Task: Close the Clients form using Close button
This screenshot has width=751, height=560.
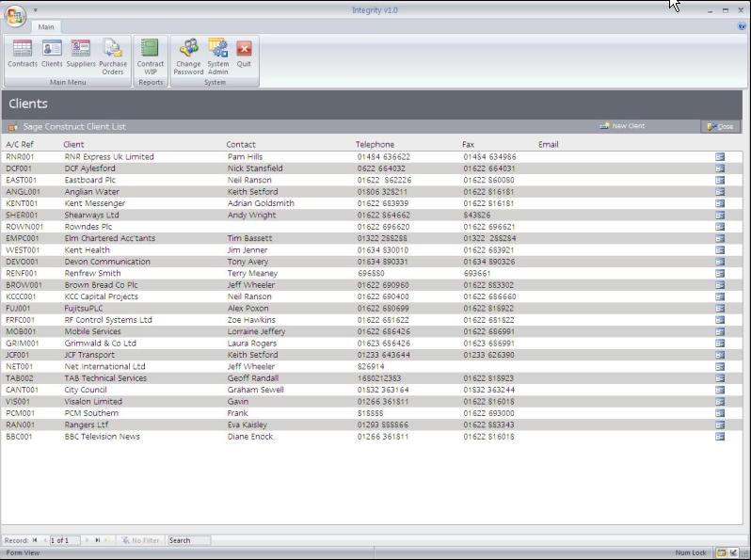Action: (720, 126)
